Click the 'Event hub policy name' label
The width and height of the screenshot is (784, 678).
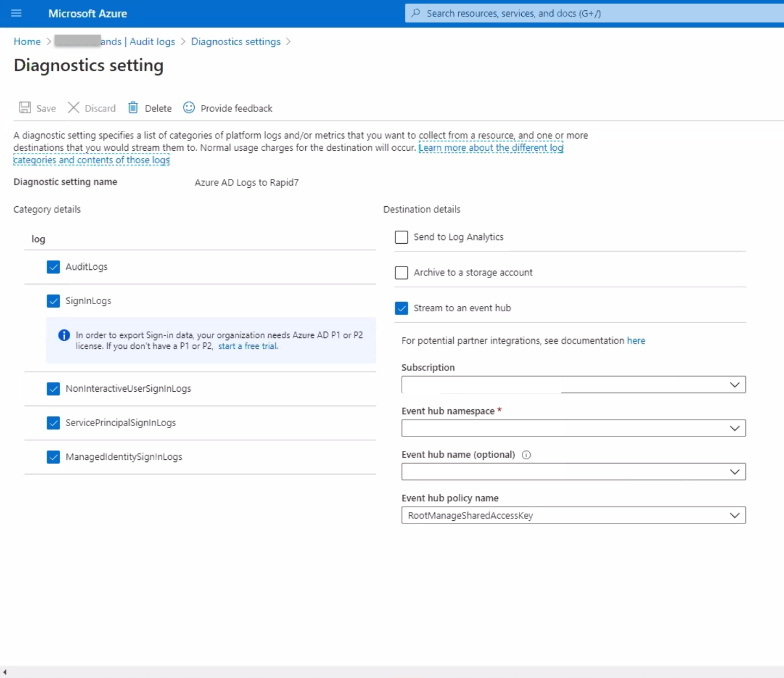coord(450,498)
